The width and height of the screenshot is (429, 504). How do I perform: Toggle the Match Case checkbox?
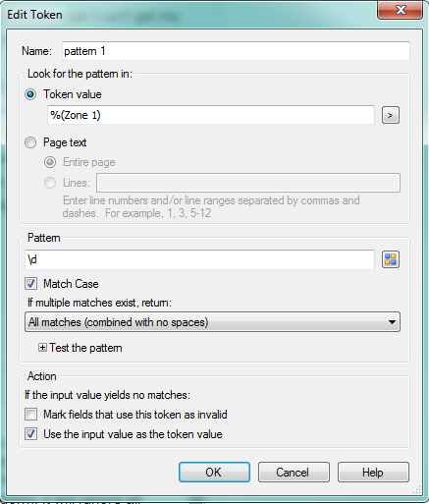30,284
